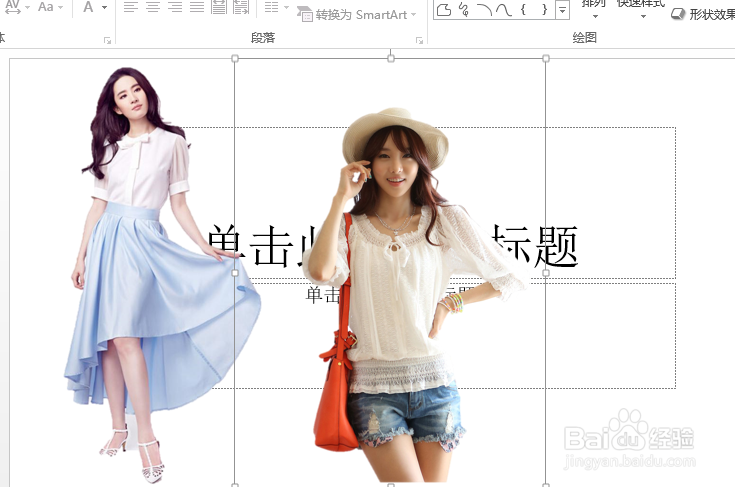This screenshot has width=735, height=487.
Task: Toggle align text left
Action: pyautogui.click(x=131, y=7)
